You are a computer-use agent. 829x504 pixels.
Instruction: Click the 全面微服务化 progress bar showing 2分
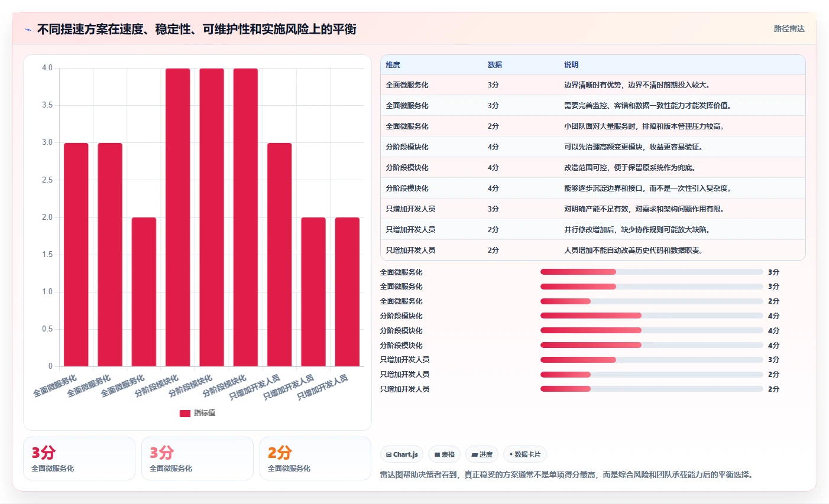(x=652, y=301)
